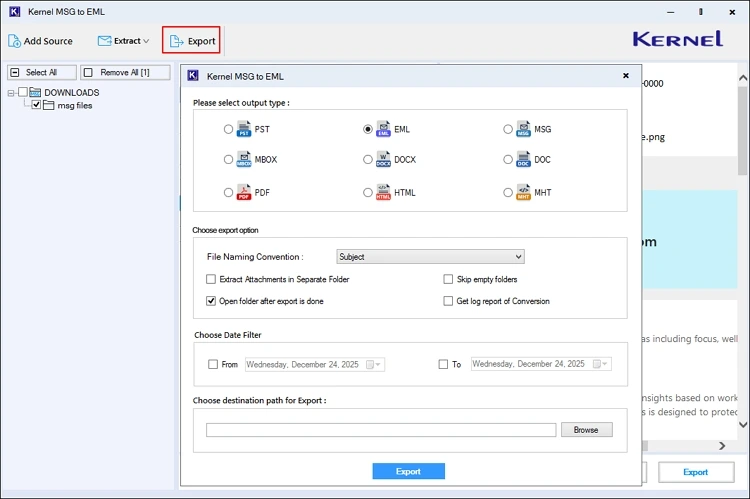Select PDF output type radio button
The image size is (750, 499).
point(228,192)
